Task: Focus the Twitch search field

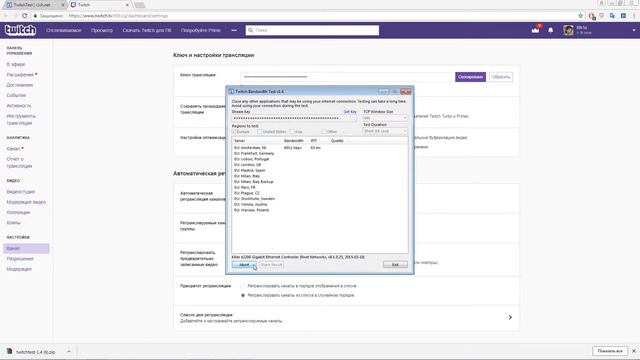Action: pos(312,30)
